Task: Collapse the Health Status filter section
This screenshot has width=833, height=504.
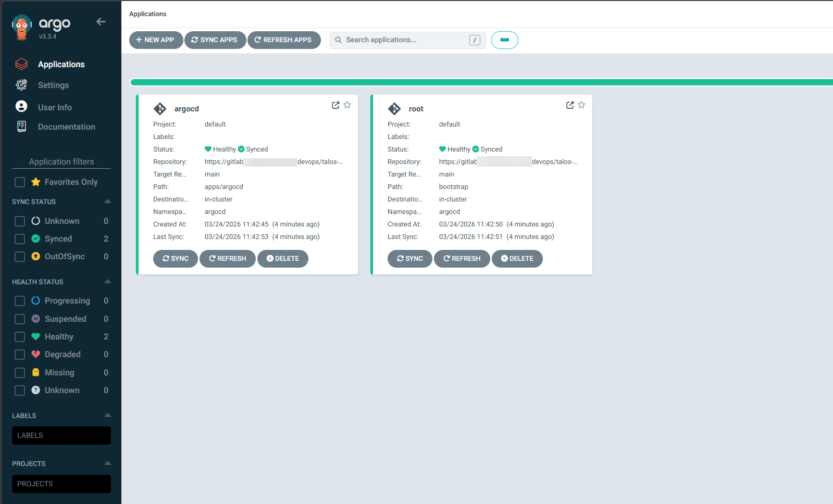Action: coord(108,282)
